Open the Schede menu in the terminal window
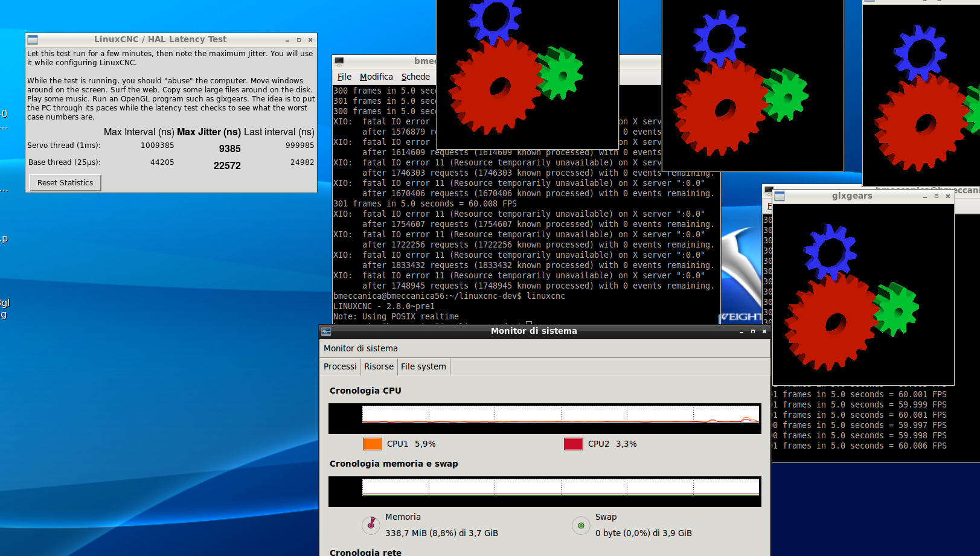This screenshot has height=556, width=980. click(x=415, y=77)
